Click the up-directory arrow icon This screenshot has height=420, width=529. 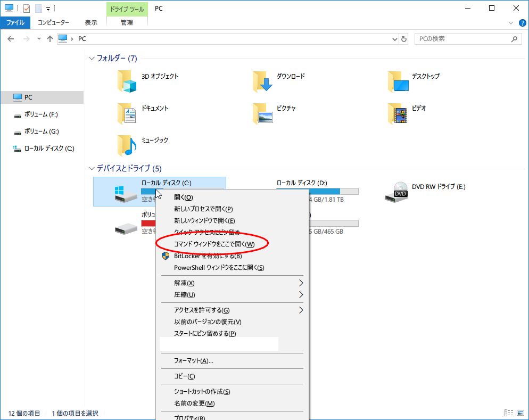coord(50,39)
